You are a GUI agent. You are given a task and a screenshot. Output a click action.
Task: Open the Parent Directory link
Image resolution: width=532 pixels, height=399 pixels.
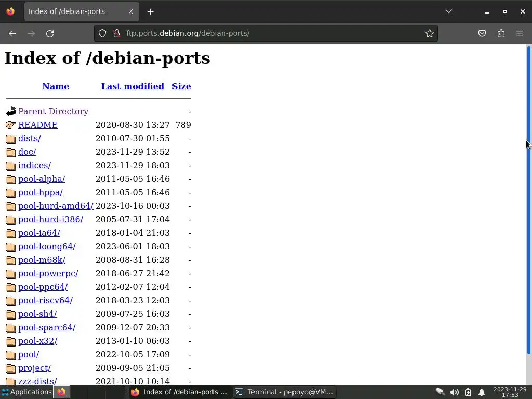[x=54, y=111]
